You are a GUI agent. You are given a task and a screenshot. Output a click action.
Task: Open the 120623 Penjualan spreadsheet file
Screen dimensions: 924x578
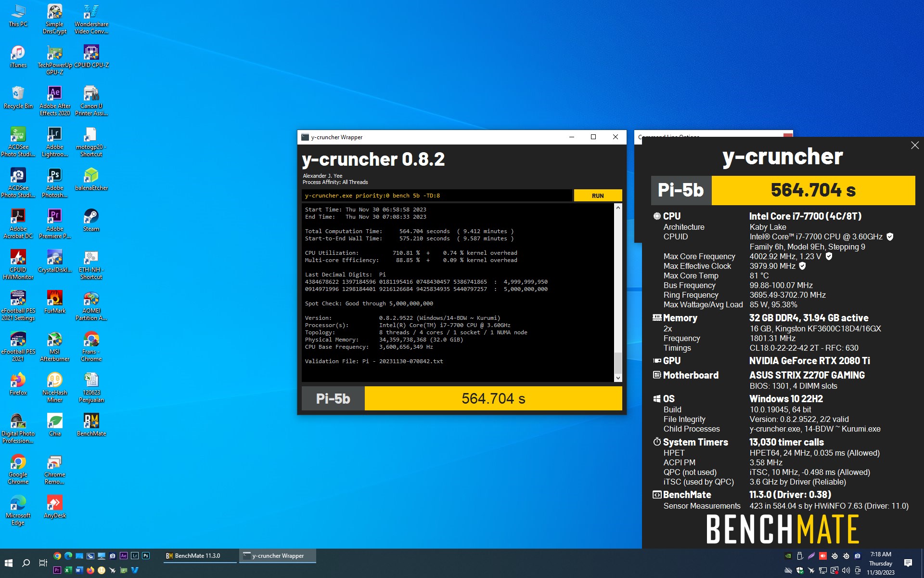91,387
